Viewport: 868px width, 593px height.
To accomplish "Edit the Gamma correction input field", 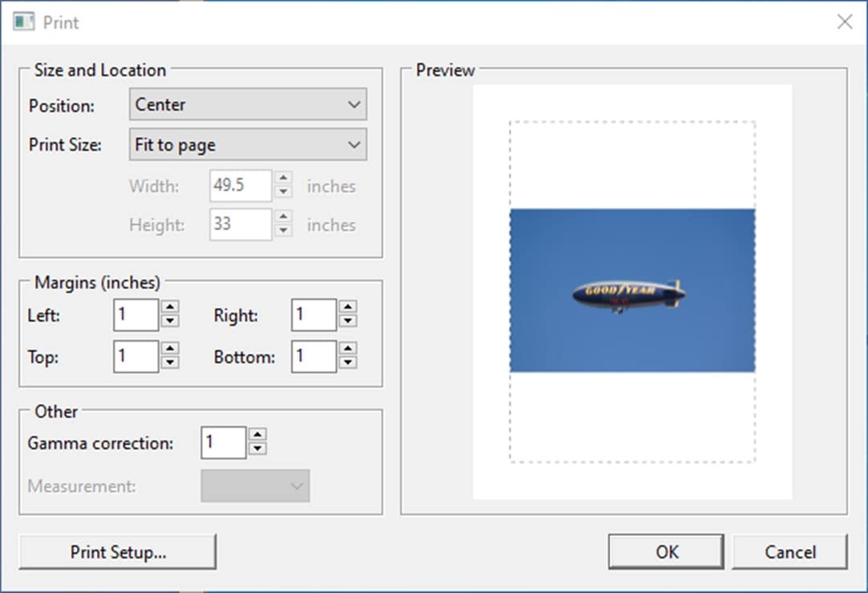I will pyautogui.click(x=223, y=442).
